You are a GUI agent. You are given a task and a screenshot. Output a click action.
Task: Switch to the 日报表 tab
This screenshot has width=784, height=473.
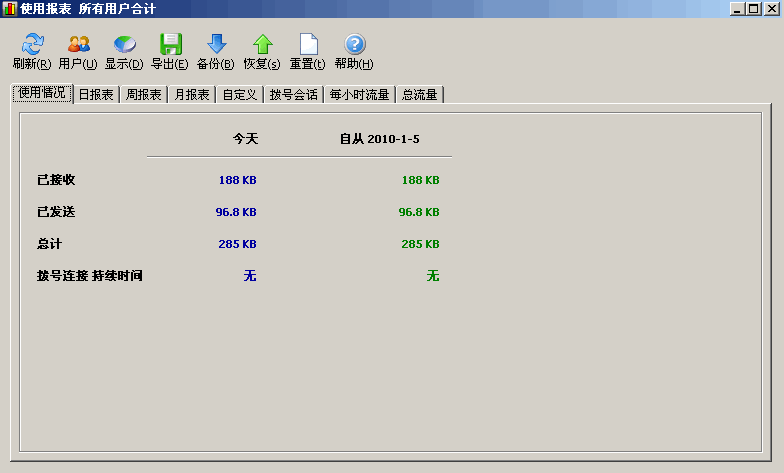[96, 94]
